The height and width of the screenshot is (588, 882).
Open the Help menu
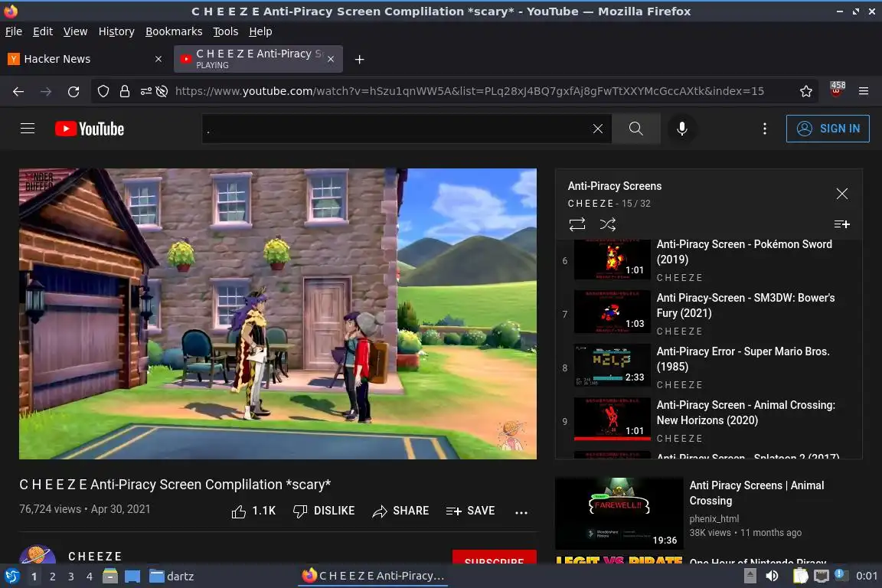tap(260, 31)
